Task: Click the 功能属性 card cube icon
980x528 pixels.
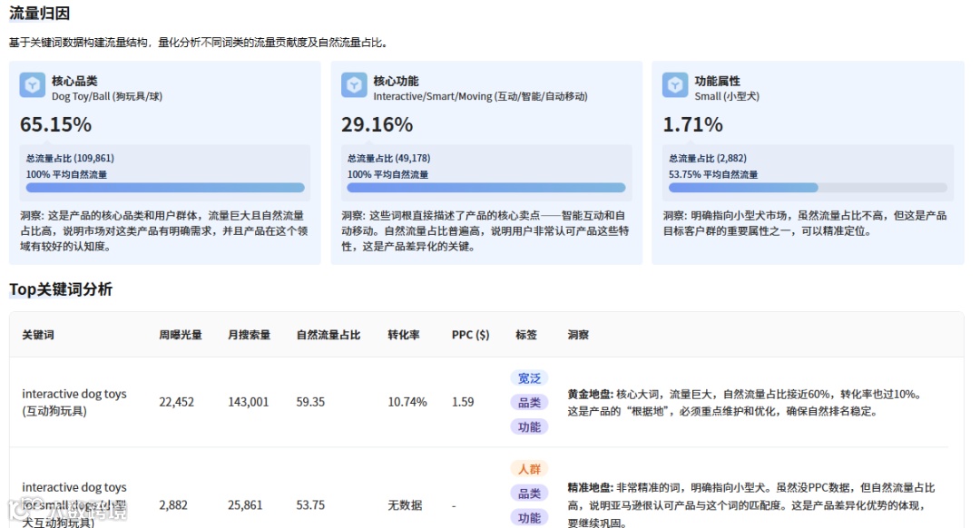Action: click(x=675, y=85)
